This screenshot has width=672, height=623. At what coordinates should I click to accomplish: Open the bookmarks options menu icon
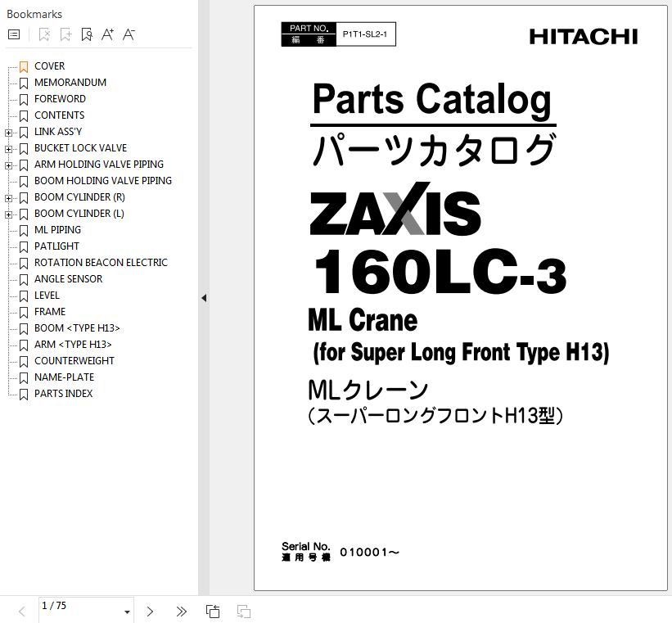[x=14, y=34]
